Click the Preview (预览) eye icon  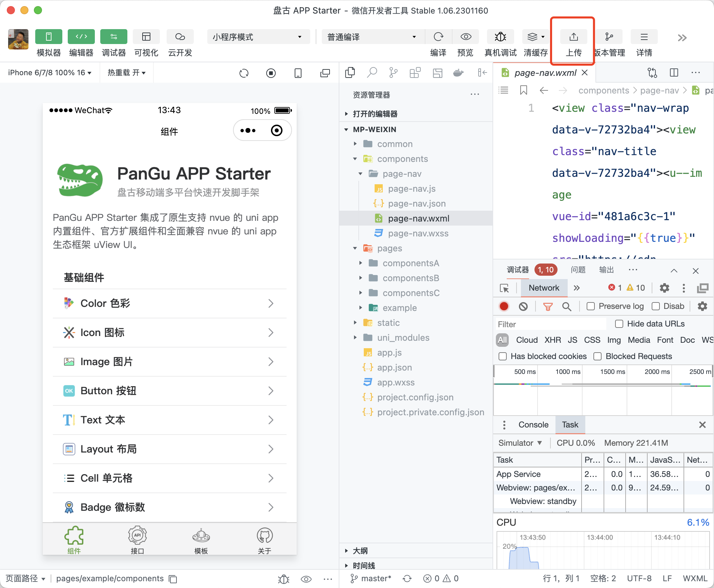tap(466, 37)
